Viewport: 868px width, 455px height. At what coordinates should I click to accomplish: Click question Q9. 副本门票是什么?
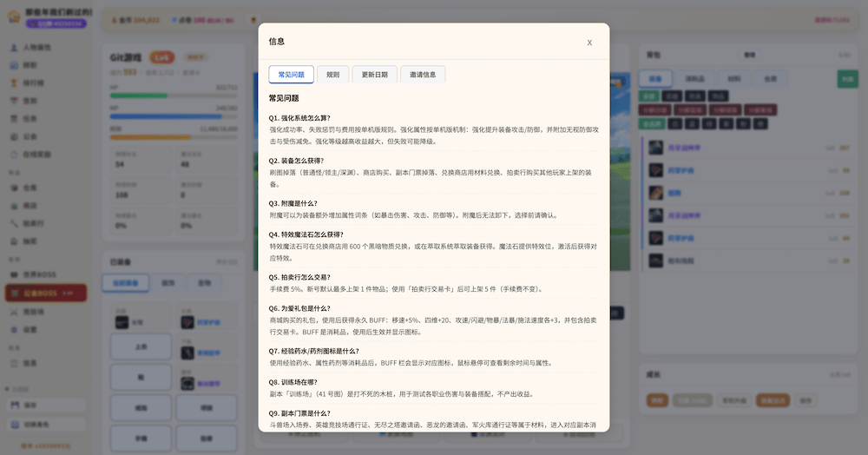point(299,413)
